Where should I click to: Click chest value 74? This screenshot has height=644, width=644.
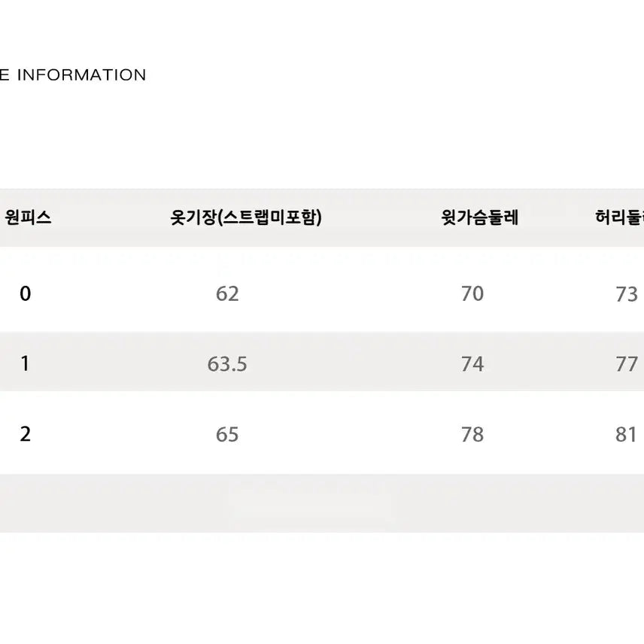click(x=472, y=364)
